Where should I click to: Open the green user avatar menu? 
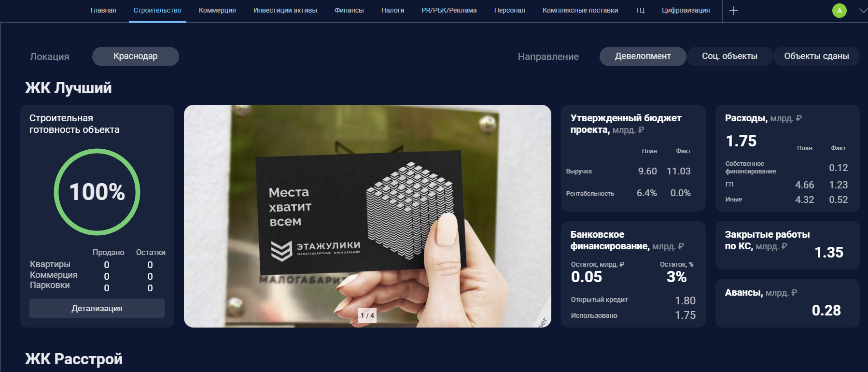point(839,11)
